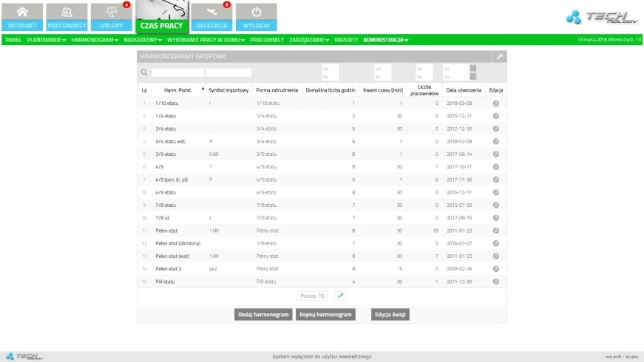Click the wrench icon beside Pozycji 15

(340, 296)
